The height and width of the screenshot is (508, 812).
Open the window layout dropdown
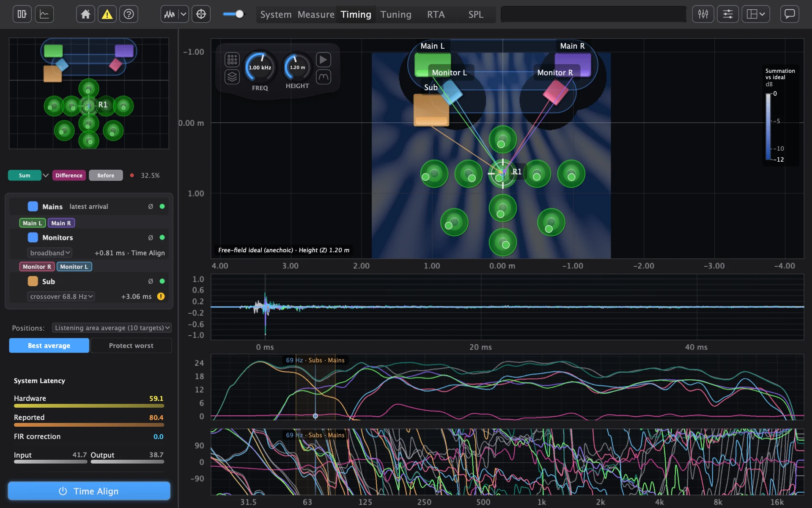(x=755, y=14)
